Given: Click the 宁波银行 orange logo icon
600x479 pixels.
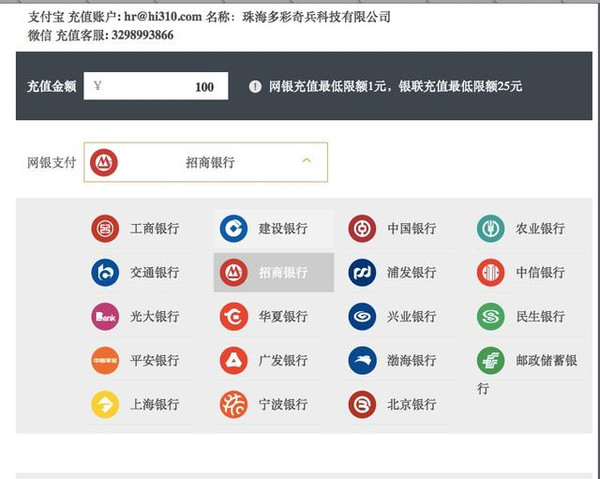Looking at the screenshot, I should click(x=234, y=404).
